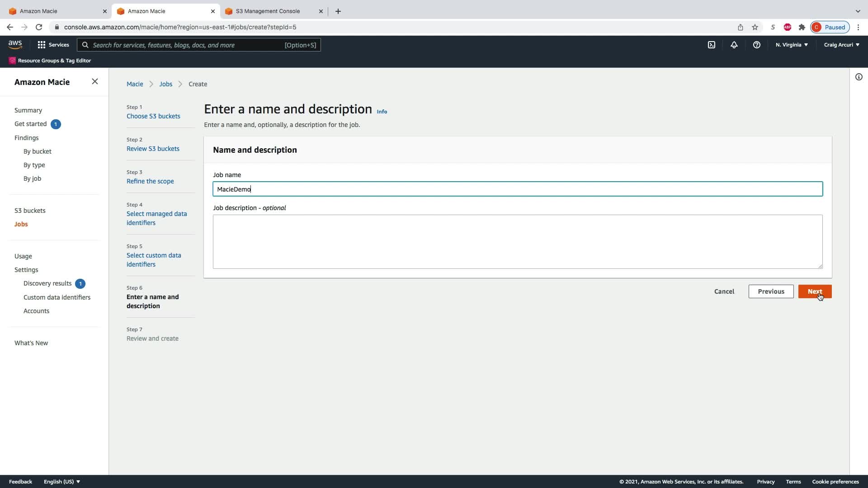Click into the Job description text area
Screen dimensions: 868x488
[517, 242]
